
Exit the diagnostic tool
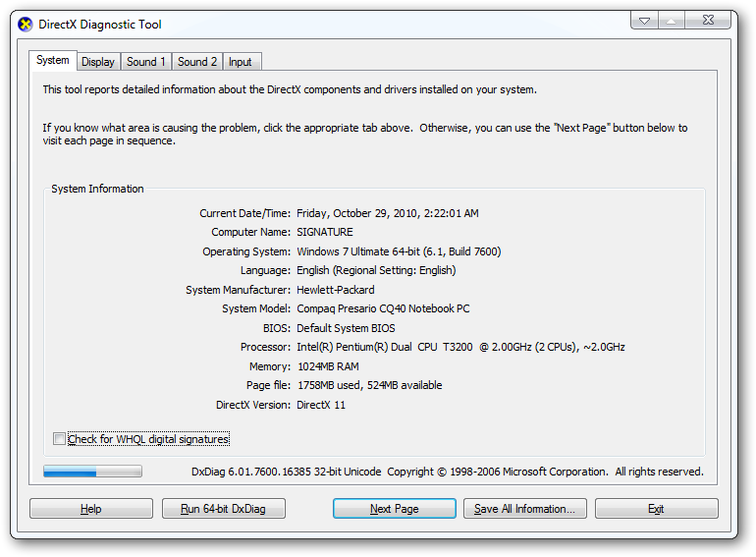(656, 509)
